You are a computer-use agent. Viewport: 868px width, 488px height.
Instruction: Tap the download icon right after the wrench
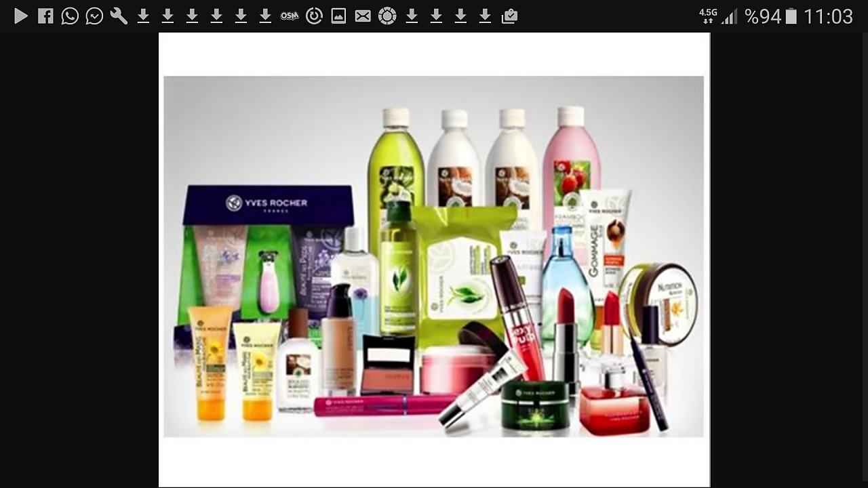pyautogui.click(x=143, y=16)
